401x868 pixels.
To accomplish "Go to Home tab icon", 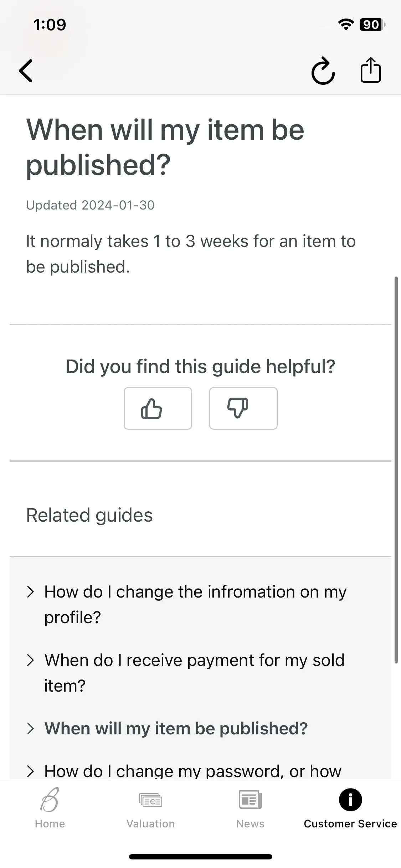I will [50, 800].
